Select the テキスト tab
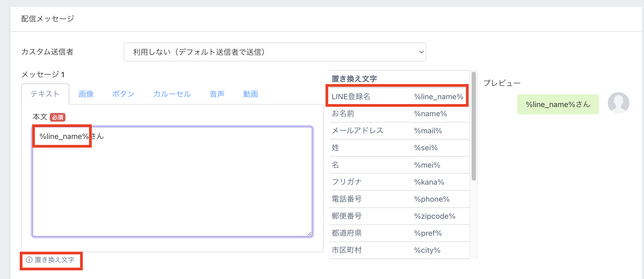The image size is (644, 279). 45,94
